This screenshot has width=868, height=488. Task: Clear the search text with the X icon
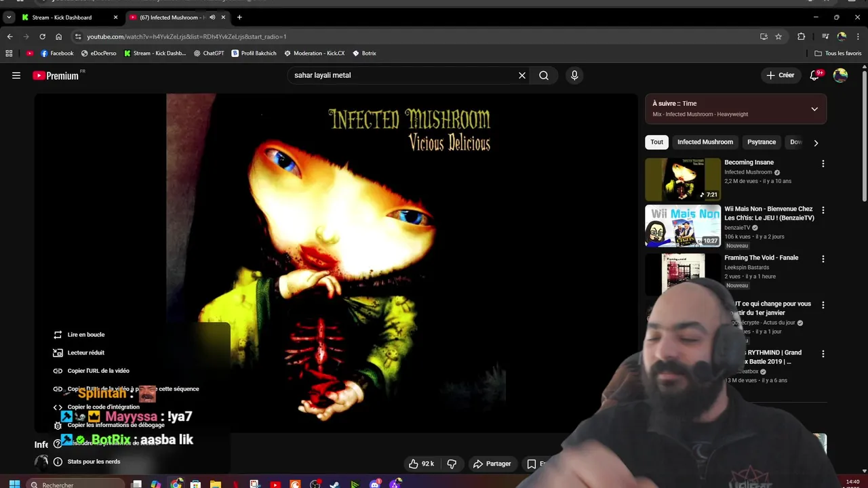[x=522, y=75]
